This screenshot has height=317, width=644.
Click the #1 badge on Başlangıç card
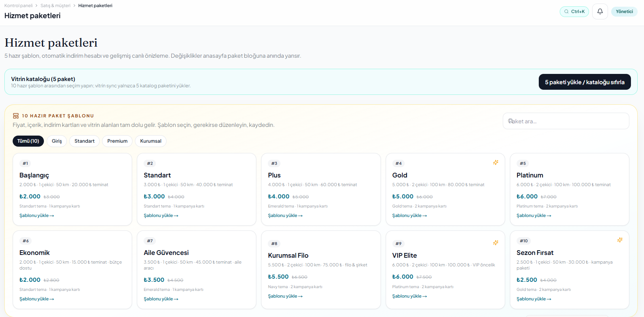(x=25, y=163)
